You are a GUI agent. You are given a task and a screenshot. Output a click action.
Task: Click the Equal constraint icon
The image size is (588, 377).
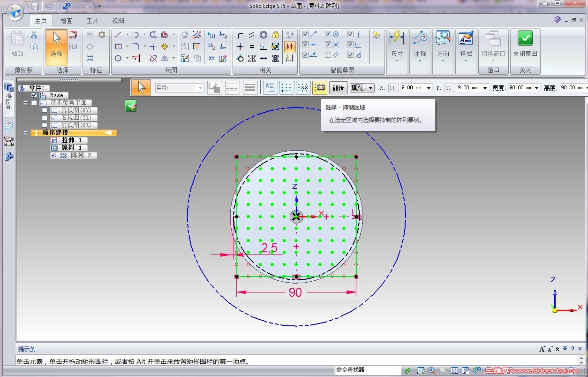[252, 46]
